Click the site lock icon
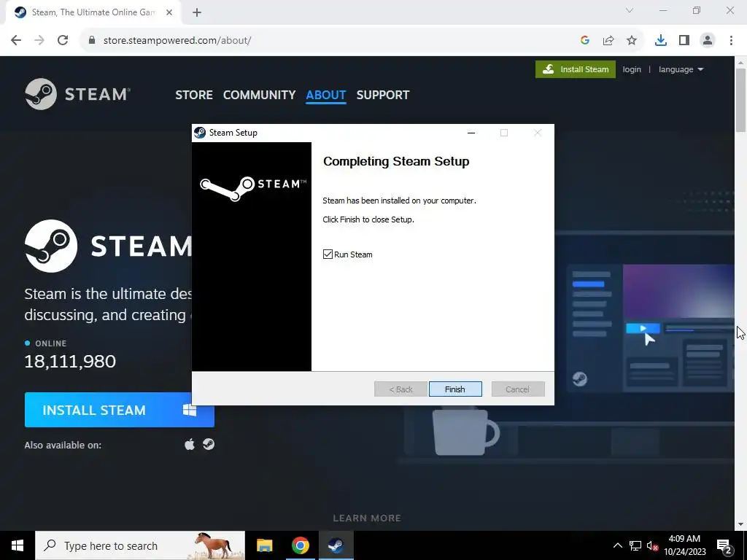The width and height of the screenshot is (747, 560). pos(92,41)
